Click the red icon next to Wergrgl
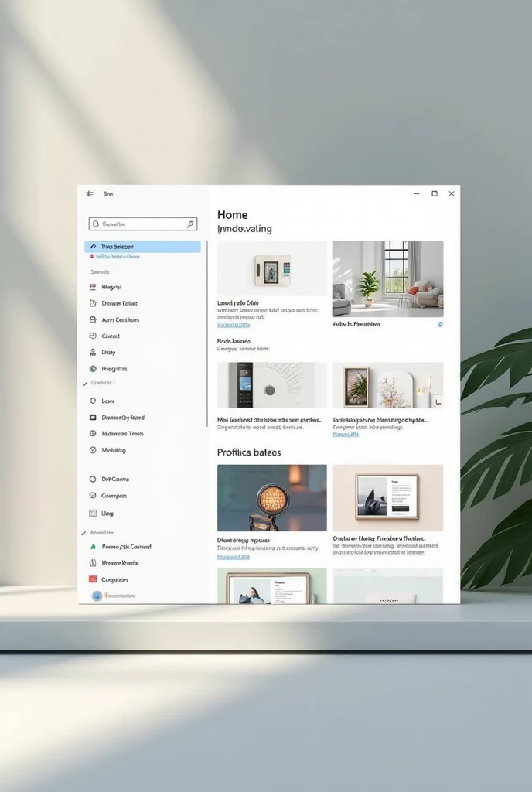532x792 pixels. tap(93, 287)
